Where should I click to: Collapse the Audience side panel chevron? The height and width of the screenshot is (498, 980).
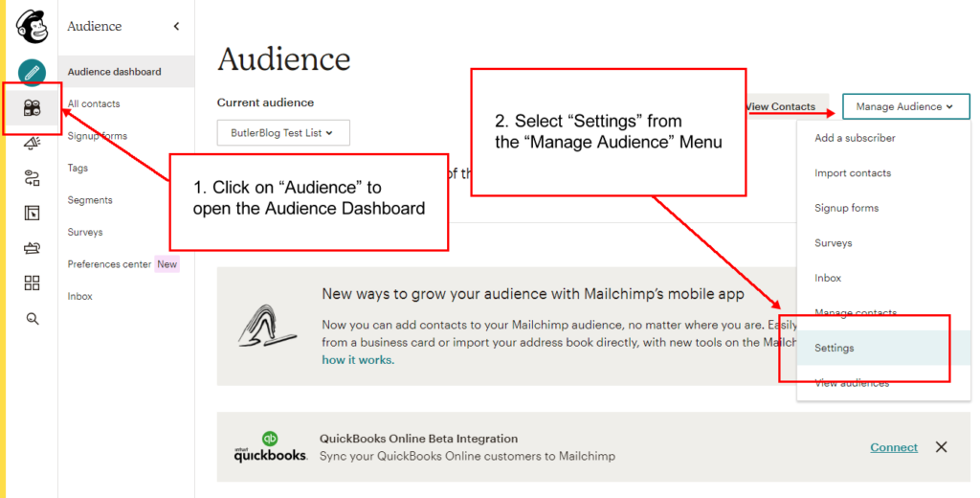[176, 26]
